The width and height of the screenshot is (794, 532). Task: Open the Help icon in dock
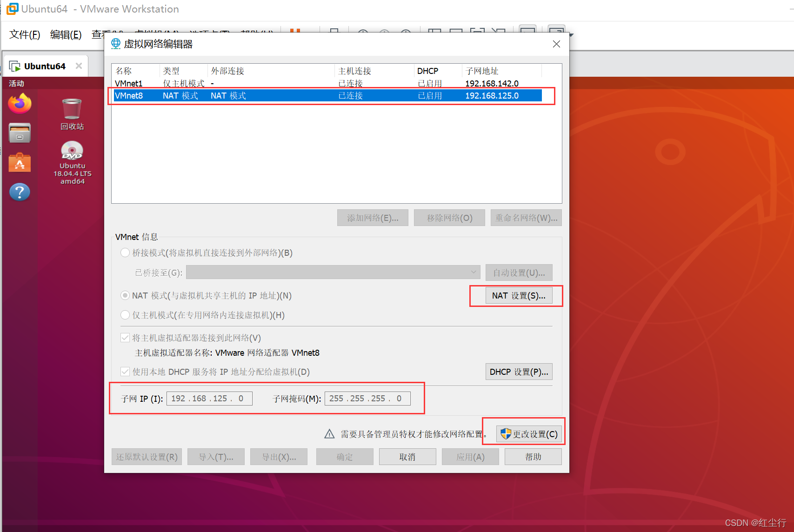click(x=20, y=192)
